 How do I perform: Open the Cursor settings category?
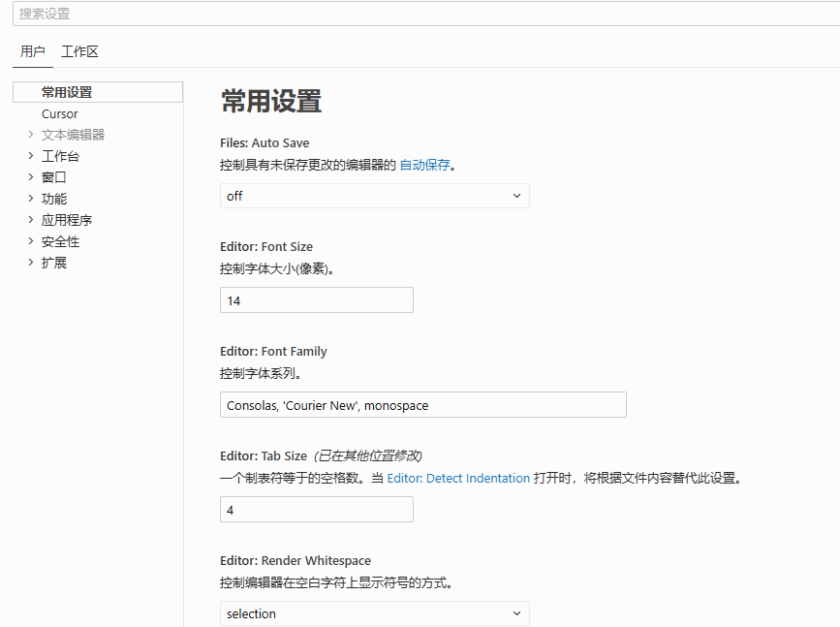(x=60, y=114)
